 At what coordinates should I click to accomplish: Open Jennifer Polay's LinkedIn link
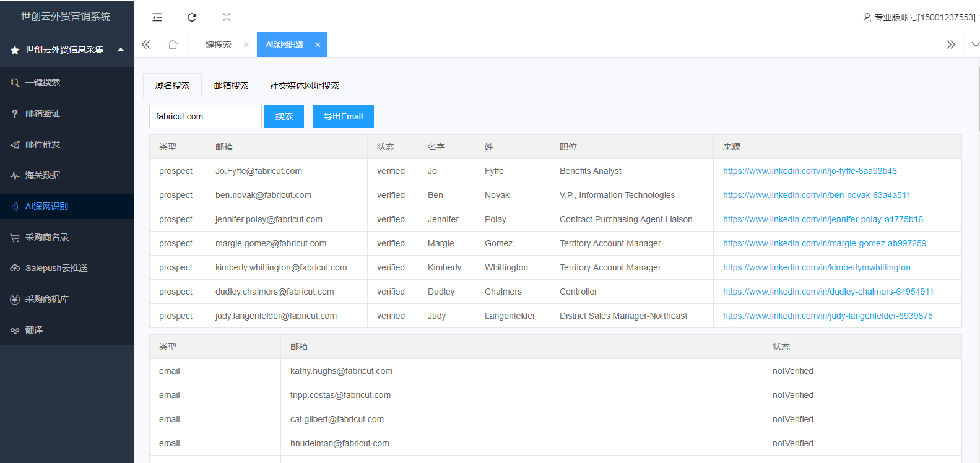(823, 219)
